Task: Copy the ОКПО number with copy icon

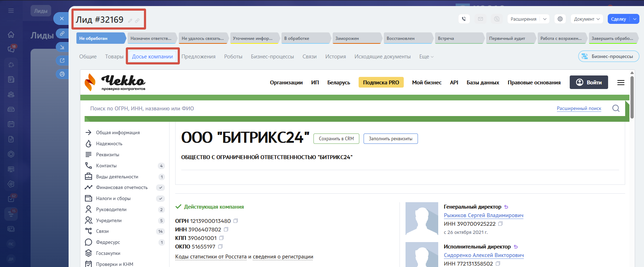Action: (x=220, y=246)
